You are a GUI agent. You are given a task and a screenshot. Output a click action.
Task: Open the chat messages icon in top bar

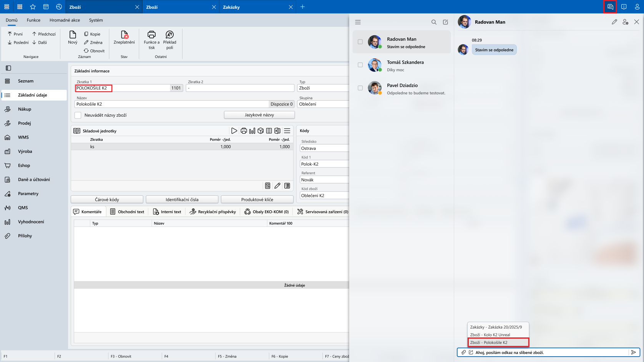point(610,7)
